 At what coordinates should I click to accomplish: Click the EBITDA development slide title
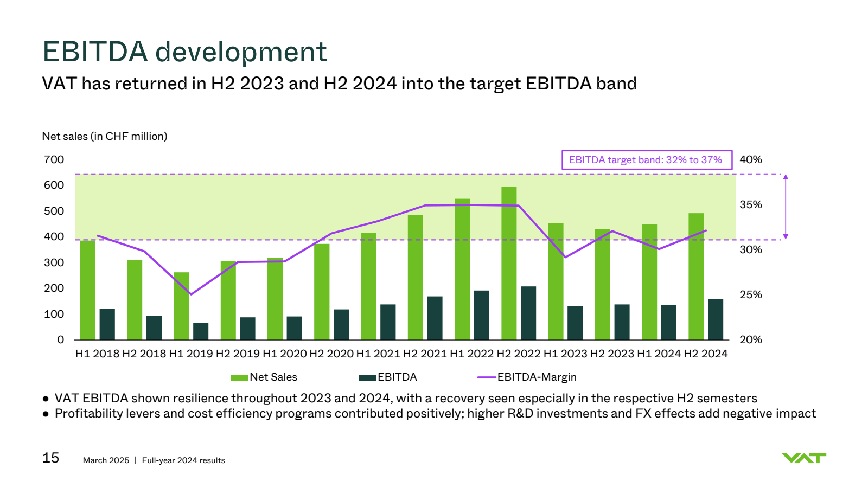[184, 52]
